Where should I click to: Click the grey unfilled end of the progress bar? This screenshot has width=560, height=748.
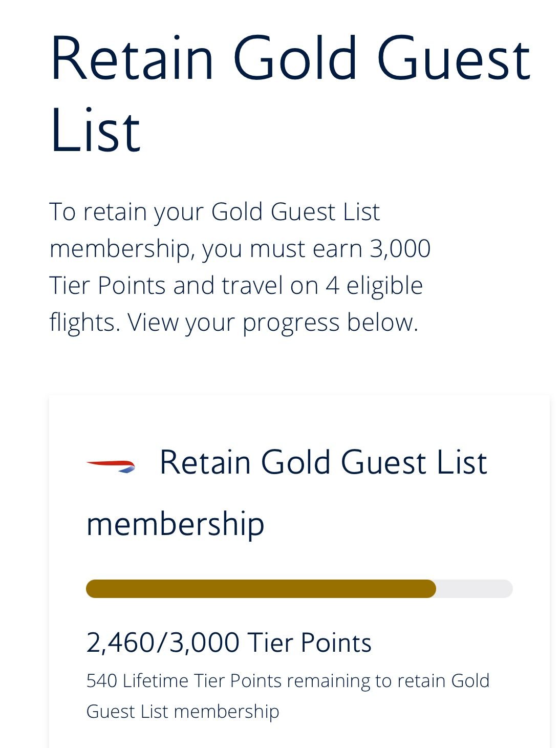473,589
